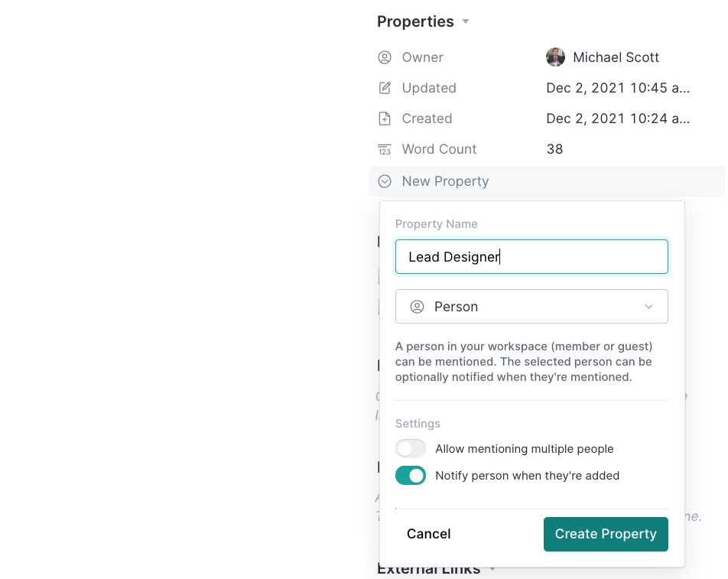Click the Updated date value
The image size is (728, 579).
coord(617,88)
